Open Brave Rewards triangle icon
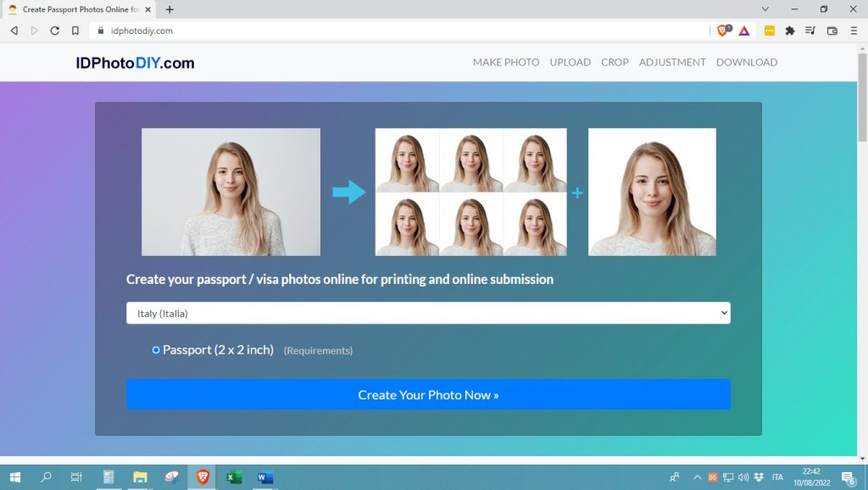868x490 pixels. [746, 31]
